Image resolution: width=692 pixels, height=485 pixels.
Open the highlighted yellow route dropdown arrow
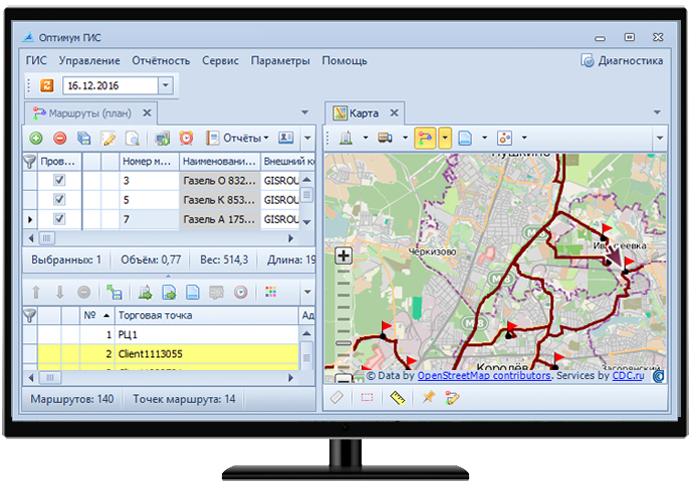point(445,138)
